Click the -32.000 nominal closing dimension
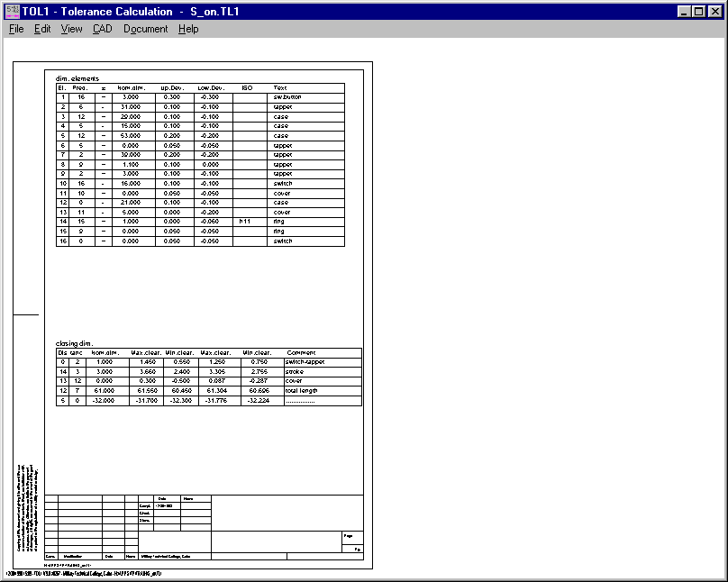The image size is (728, 582). [x=107, y=400]
